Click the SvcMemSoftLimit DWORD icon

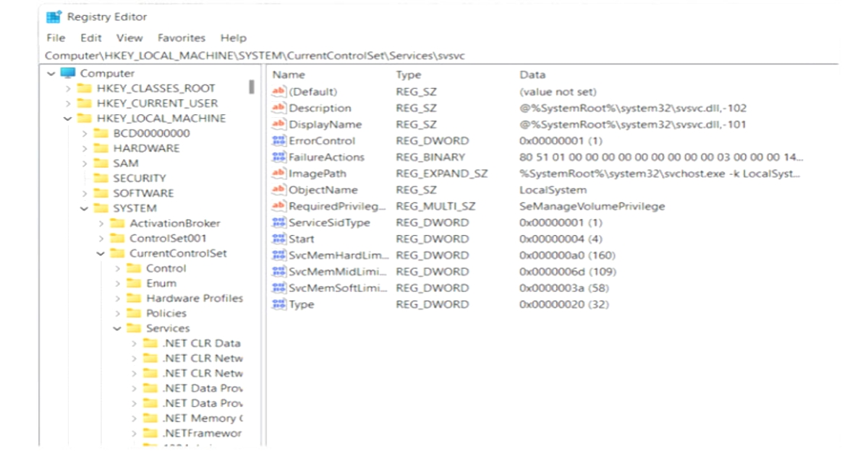point(278,288)
